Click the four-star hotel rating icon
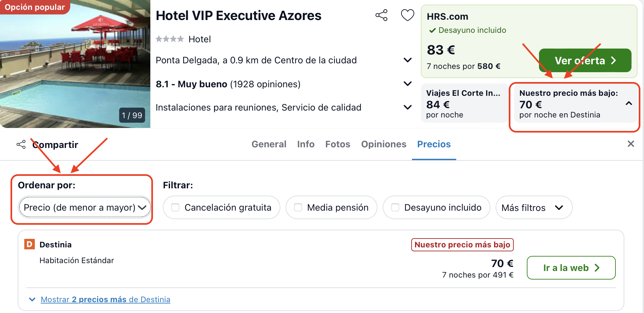Image resolution: width=644 pixels, height=313 pixels. [170, 39]
